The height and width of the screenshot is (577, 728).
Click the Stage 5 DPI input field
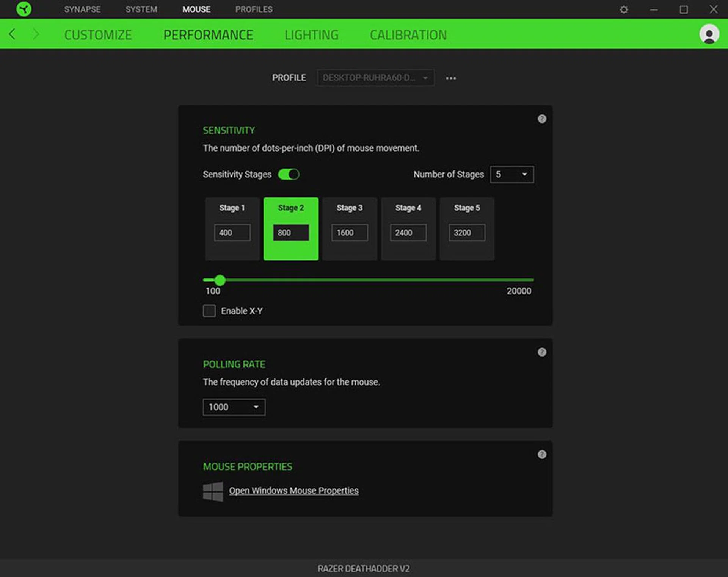(466, 233)
